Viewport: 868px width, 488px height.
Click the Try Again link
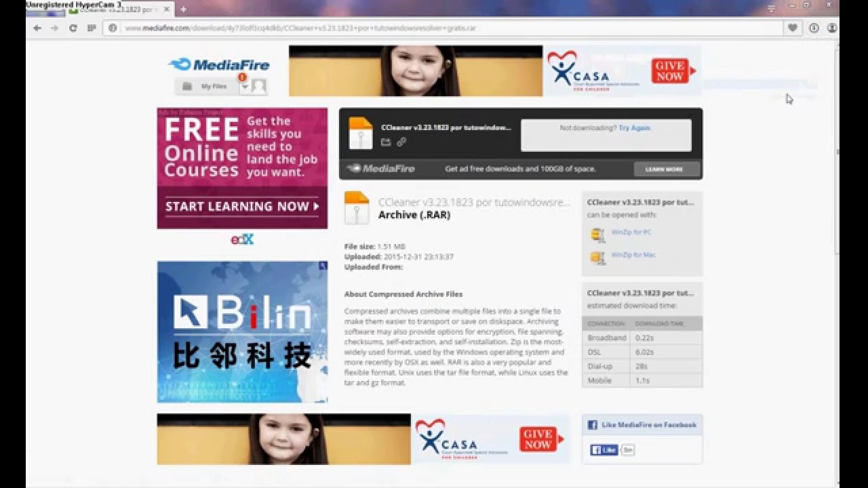tap(634, 127)
